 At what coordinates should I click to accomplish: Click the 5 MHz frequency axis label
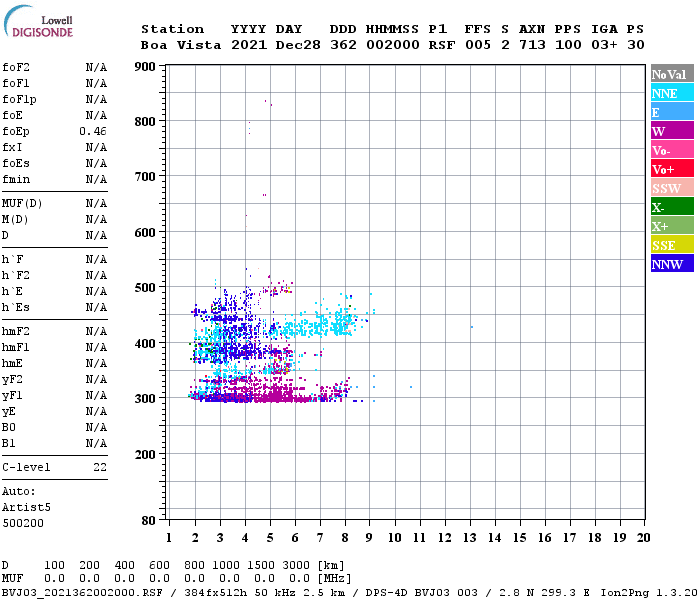(x=270, y=538)
